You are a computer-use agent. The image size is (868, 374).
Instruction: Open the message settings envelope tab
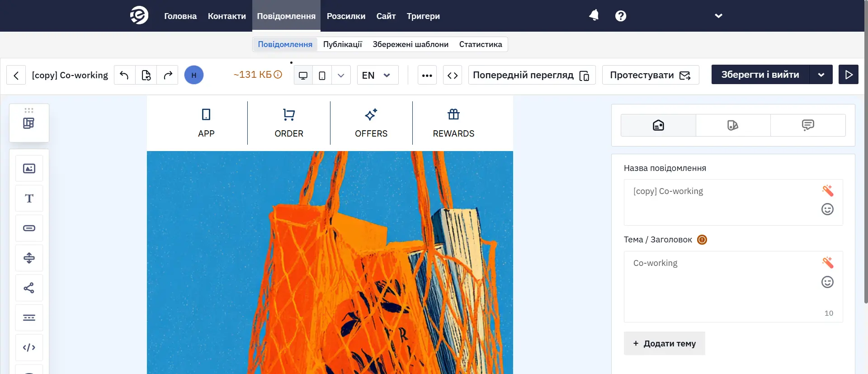[x=658, y=125]
